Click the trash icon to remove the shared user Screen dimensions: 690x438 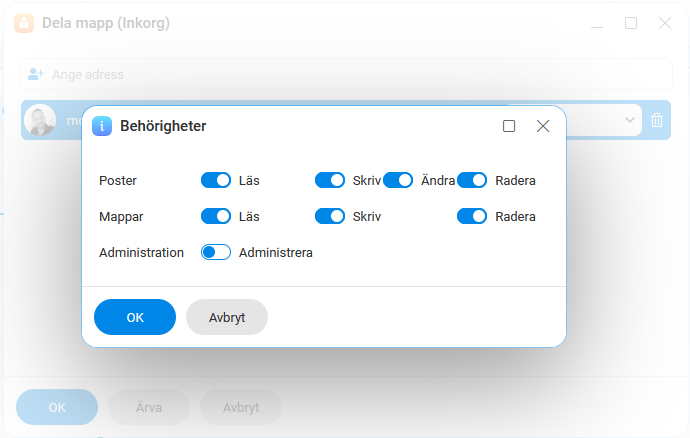pyautogui.click(x=657, y=120)
